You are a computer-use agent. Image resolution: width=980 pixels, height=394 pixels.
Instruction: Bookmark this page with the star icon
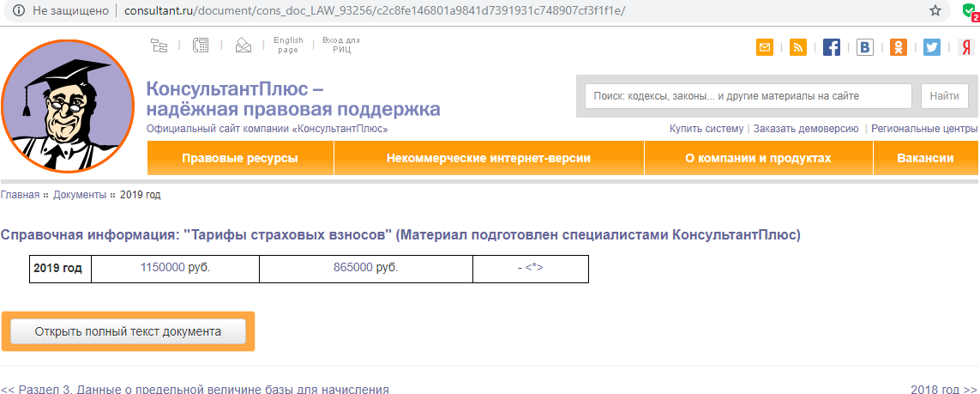point(935,10)
